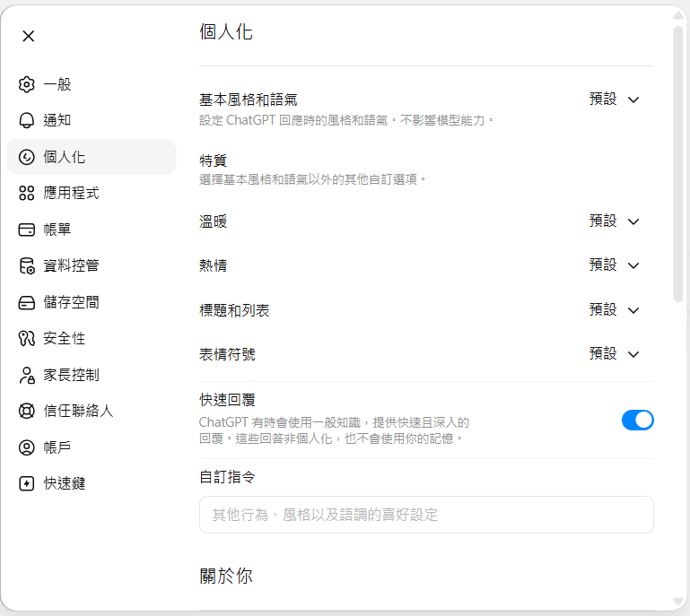
Task: Click the vertical scrollbar thumb
Action: tap(678, 163)
